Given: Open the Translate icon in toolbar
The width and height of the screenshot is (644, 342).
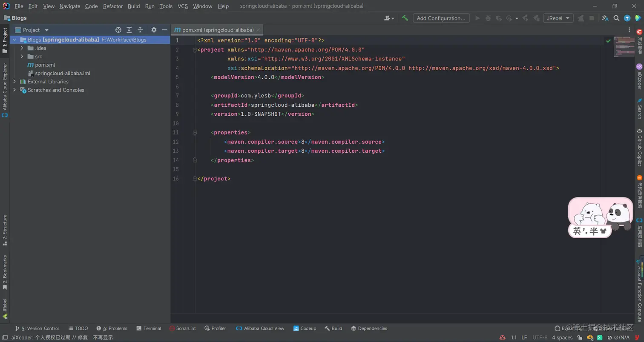Looking at the screenshot, I should tap(605, 18).
